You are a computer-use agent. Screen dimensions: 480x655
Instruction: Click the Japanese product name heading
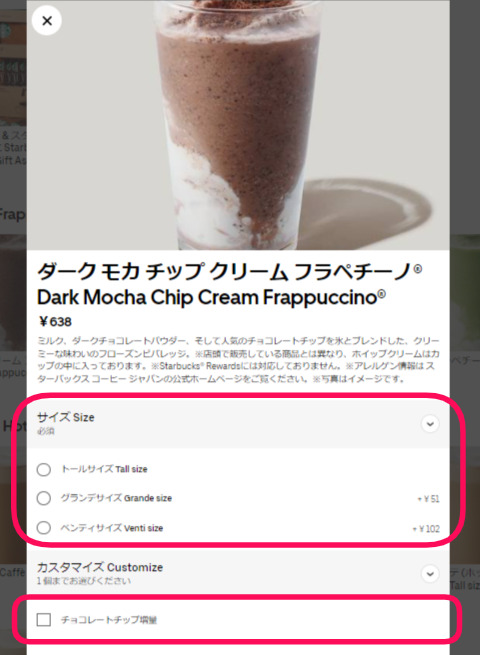pos(229,272)
